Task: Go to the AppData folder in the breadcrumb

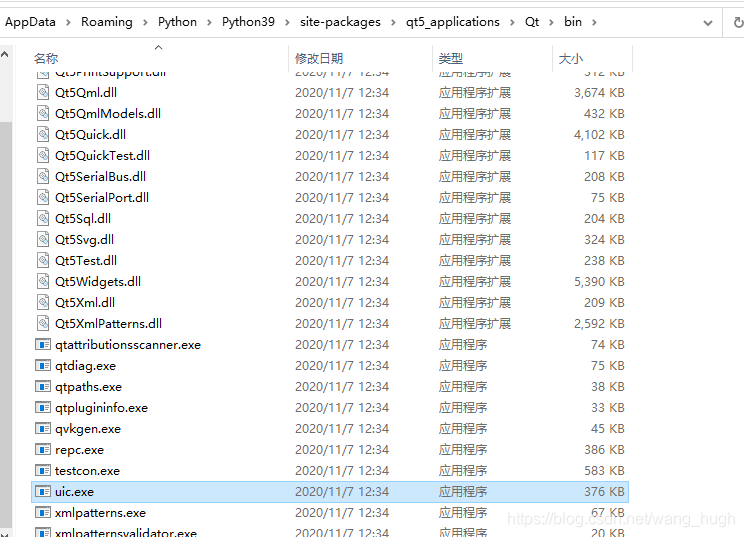Action: tap(30, 22)
